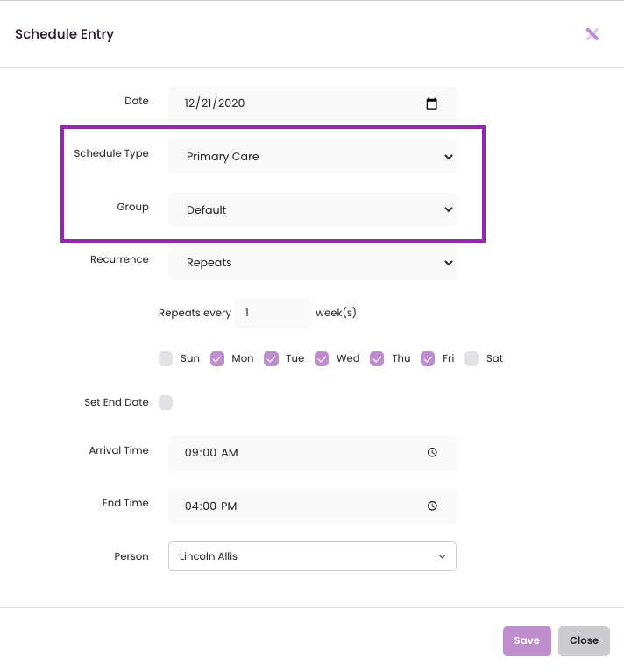Click the End Time field 04:00 PM
624x672 pixels.
click(312, 506)
